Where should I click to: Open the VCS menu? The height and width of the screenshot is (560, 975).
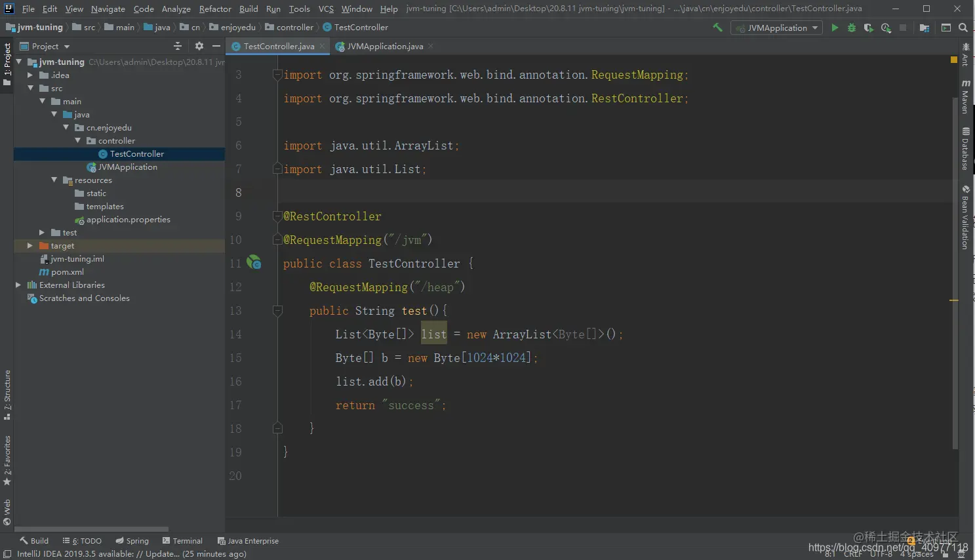click(x=326, y=9)
